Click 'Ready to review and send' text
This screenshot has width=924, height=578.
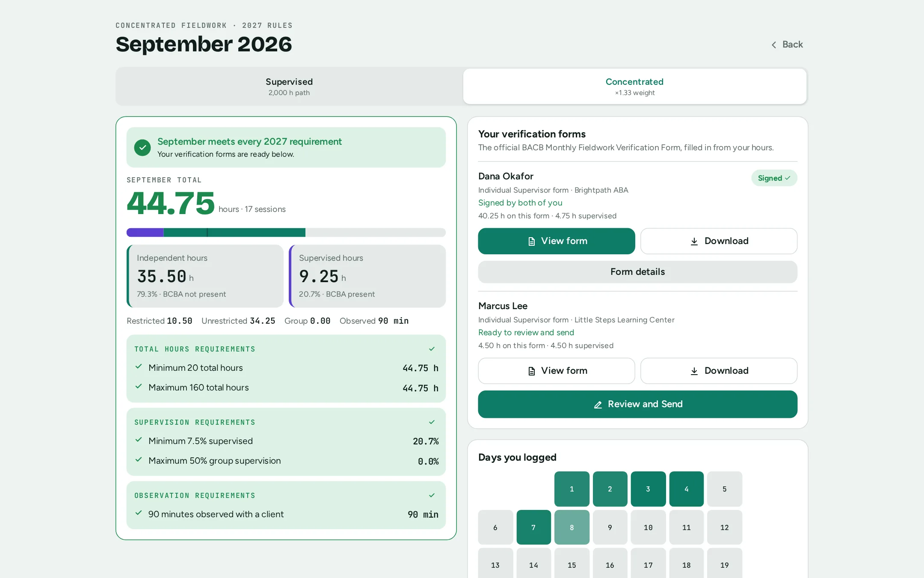(x=526, y=333)
